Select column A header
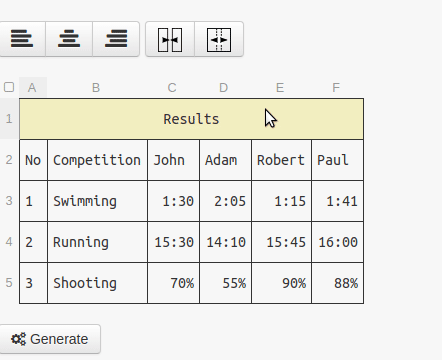Viewport: 442px width, 360px height. point(33,88)
